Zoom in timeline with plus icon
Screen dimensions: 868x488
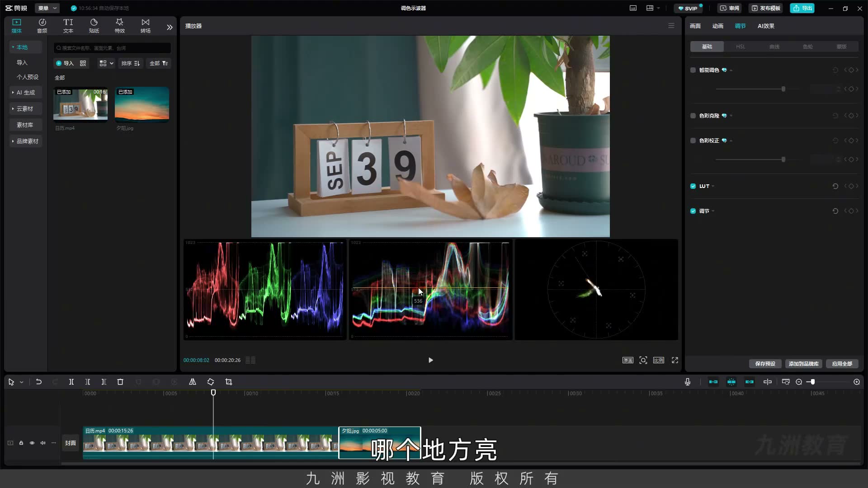[857, 382]
